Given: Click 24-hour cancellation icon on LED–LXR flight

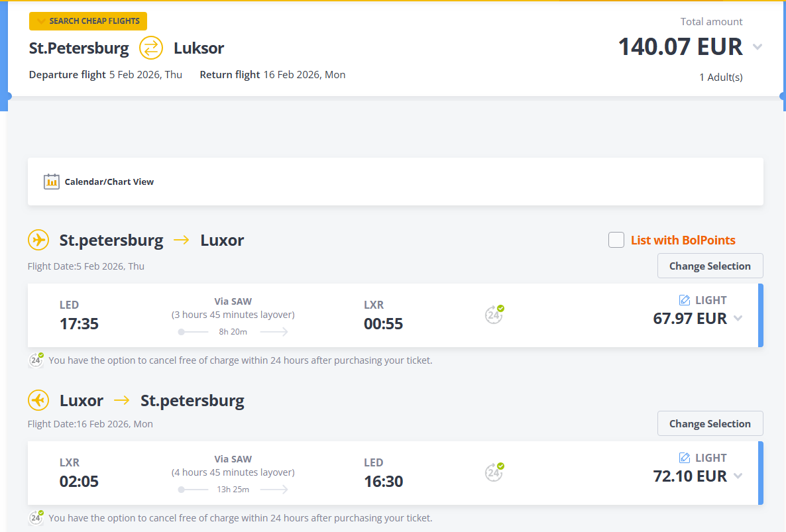Looking at the screenshot, I should coord(494,315).
